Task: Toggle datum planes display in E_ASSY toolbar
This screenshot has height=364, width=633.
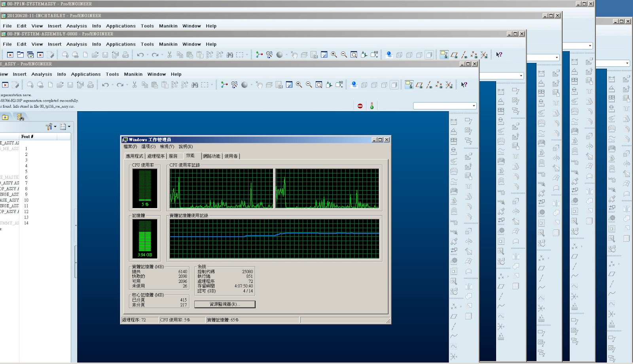Action: 419,85
